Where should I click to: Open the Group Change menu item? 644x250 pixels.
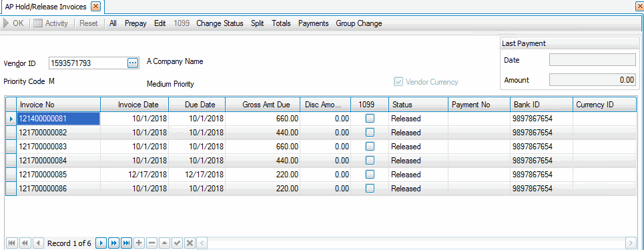coord(359,23)
